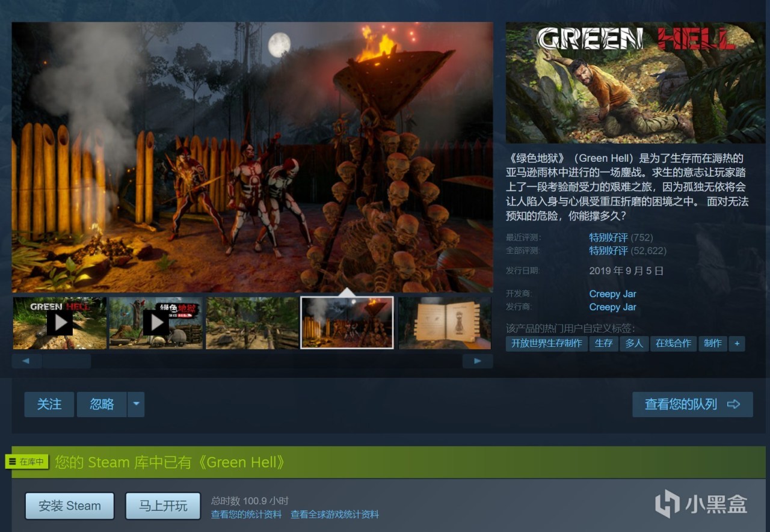
Task: Select the 制作 tag
Action: (x=713, y=343)
